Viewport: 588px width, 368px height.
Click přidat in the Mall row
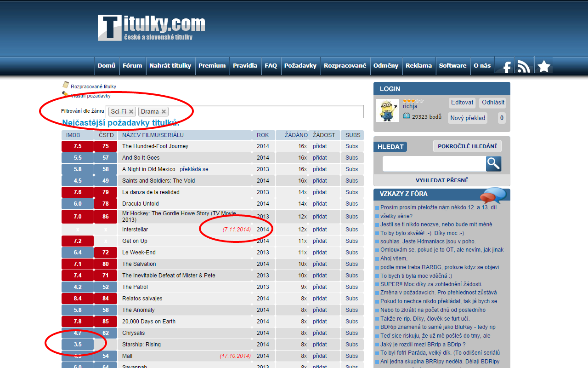coord(320,356)
